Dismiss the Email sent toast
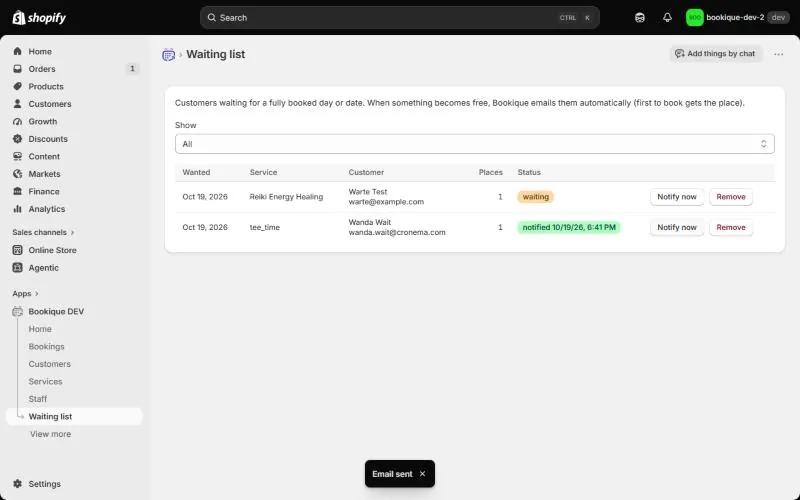800x500 pixels. pos(422,474)
